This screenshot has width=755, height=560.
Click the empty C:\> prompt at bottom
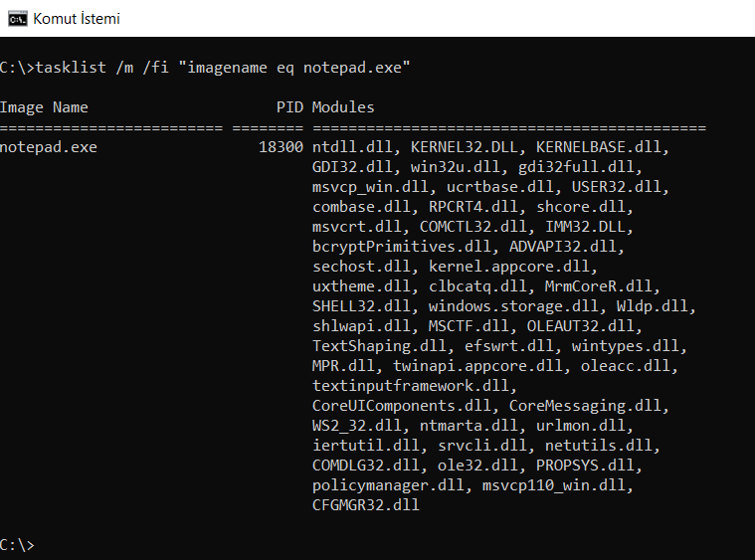click(17, 545)
